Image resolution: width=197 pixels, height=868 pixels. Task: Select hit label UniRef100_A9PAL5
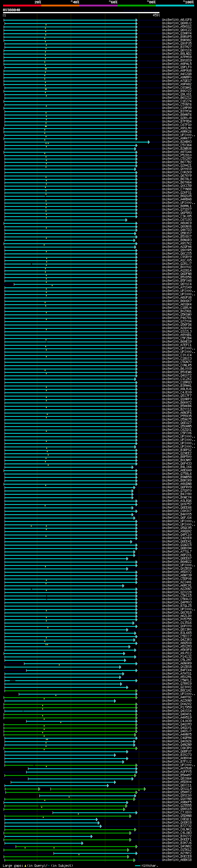(x=177, y=64)
